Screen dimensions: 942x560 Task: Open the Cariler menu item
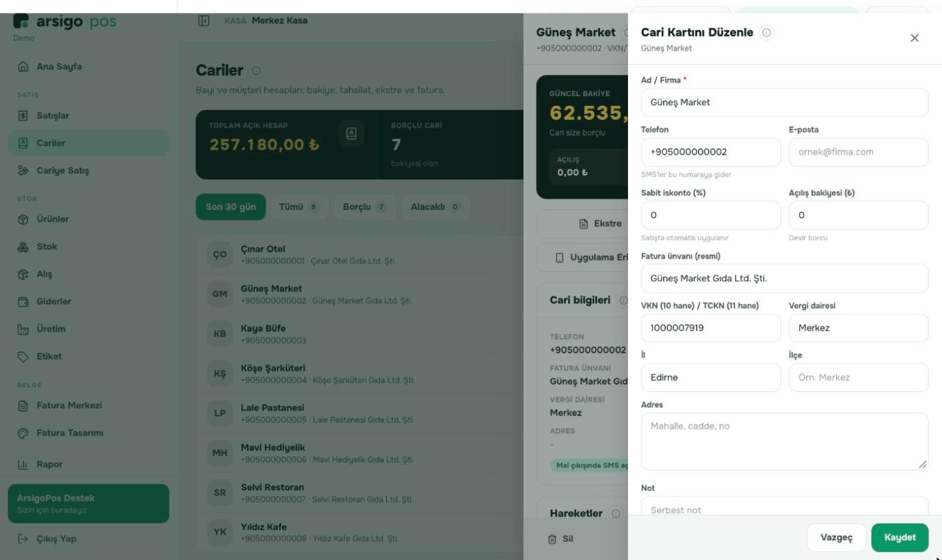coord(89,143)
